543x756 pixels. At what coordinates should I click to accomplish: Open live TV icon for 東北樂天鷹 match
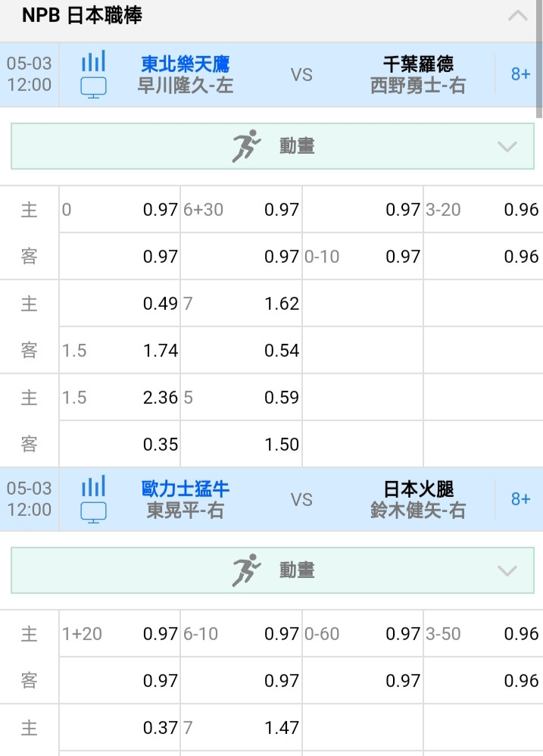93,88
